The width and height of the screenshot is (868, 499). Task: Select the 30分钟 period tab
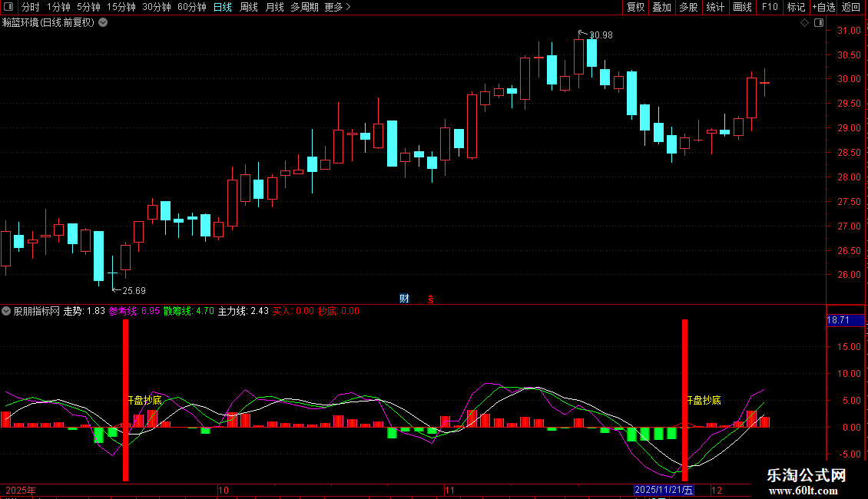[157, 7]
